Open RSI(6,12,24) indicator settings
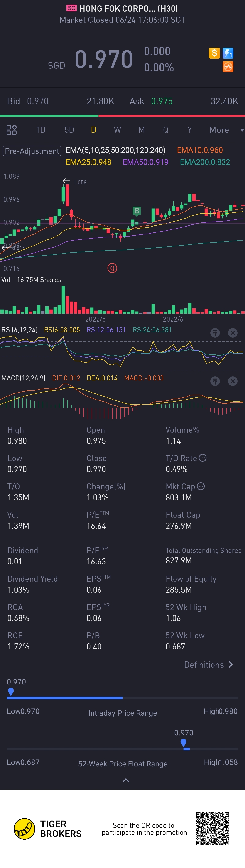Image resolution: width=245 pixels, height=868 pixels. [x=20, y=330]
